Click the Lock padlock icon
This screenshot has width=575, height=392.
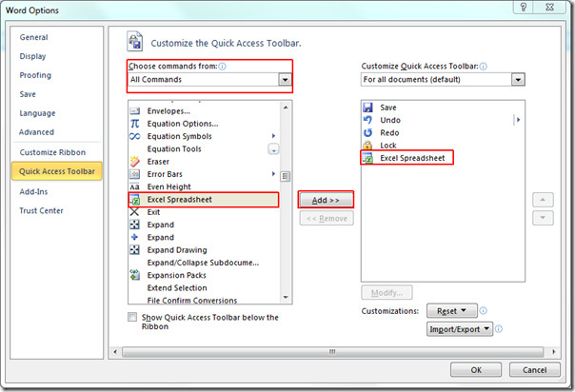pyautogui.click(x=367, y=145)
